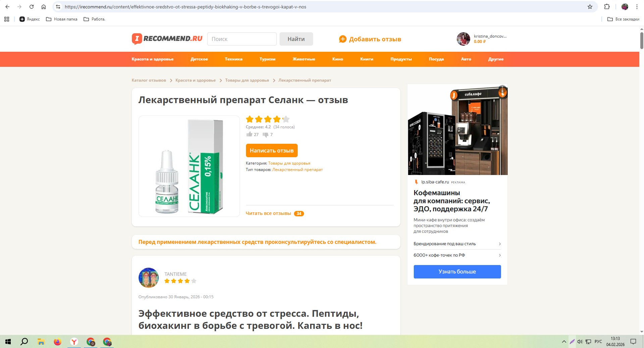The width and height of the screenshot is (644, 348).
Task: Rate the product five stars
Action: 286,119
